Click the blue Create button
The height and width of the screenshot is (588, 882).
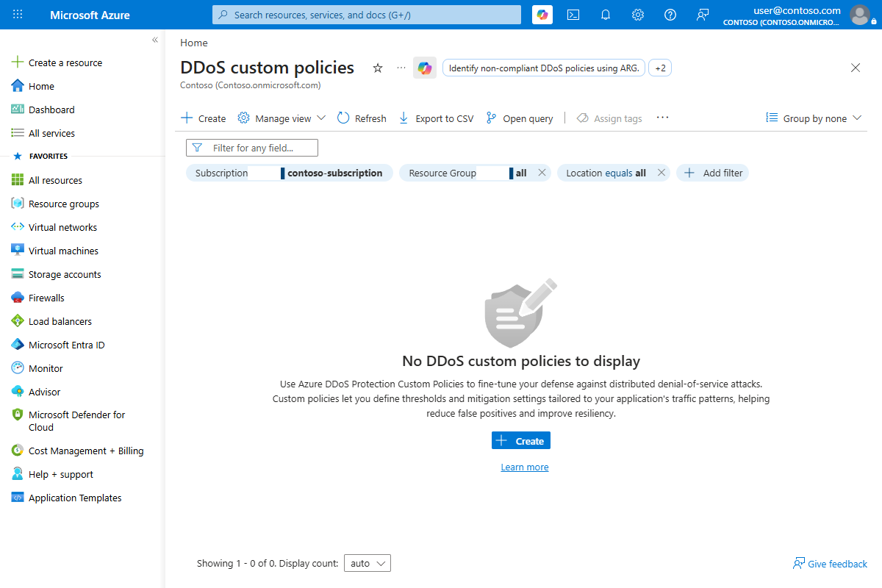coord(521,440)
